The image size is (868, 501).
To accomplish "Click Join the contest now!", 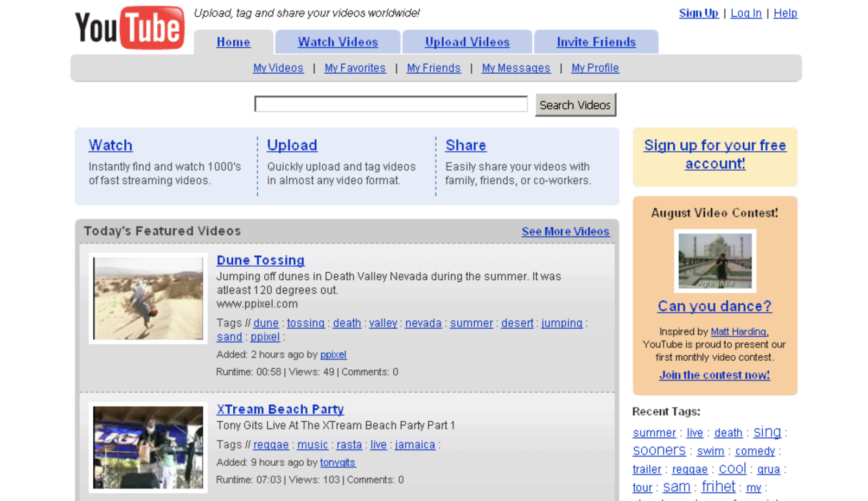I will [714, 375].
